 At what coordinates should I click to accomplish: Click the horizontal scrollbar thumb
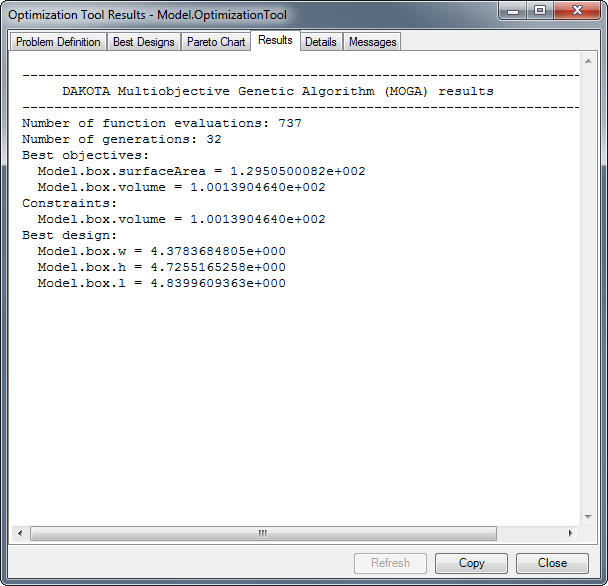click(263, 533)
